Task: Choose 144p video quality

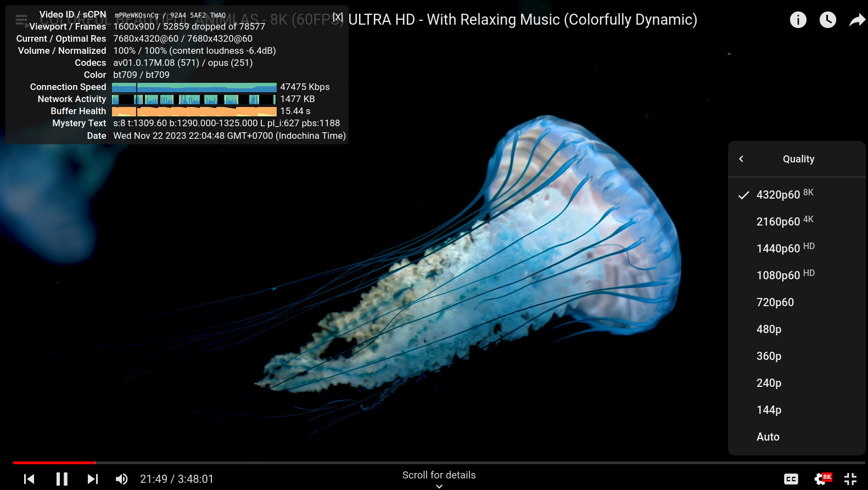Action: 797,409
